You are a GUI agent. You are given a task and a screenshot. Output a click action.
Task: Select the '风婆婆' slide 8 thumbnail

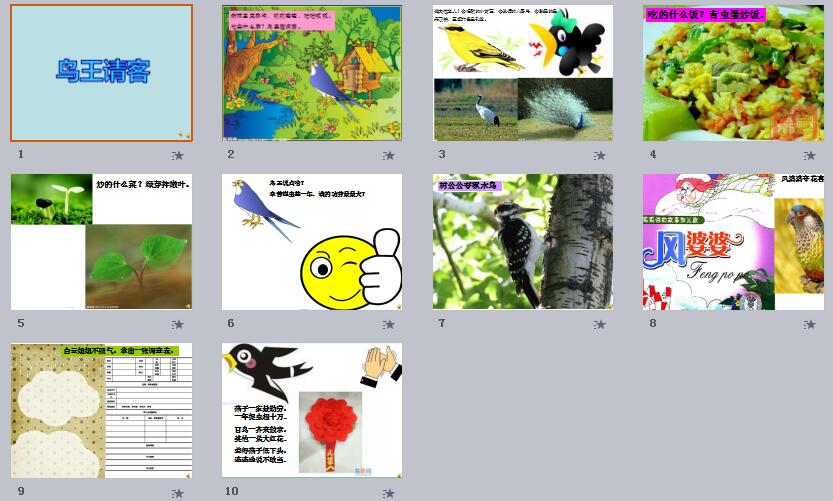pos(733,242)
